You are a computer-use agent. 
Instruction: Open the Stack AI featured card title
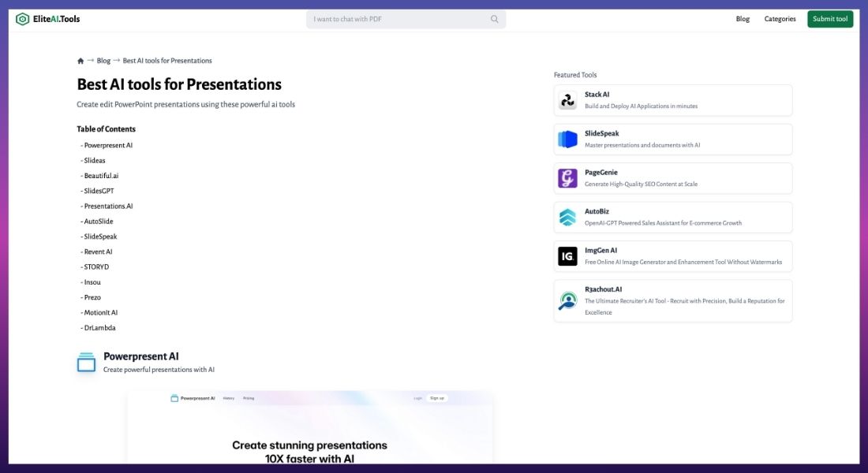597,95
